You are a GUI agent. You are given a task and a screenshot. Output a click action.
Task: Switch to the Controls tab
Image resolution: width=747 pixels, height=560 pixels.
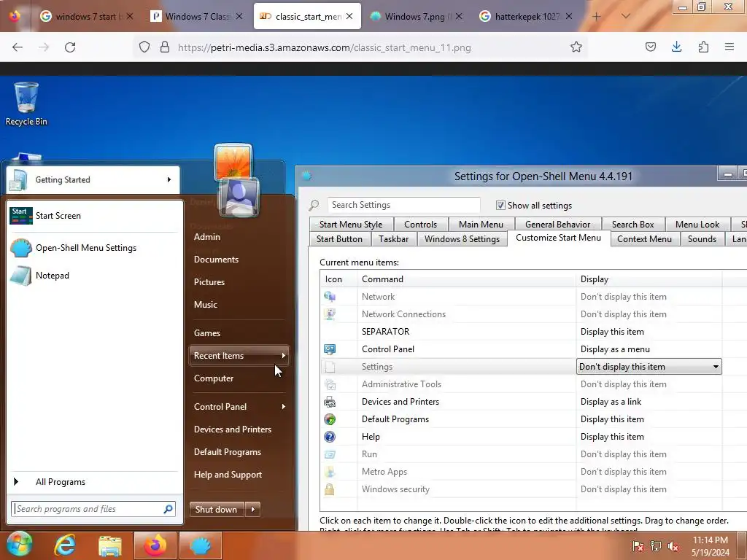click(x=420, y=225)
